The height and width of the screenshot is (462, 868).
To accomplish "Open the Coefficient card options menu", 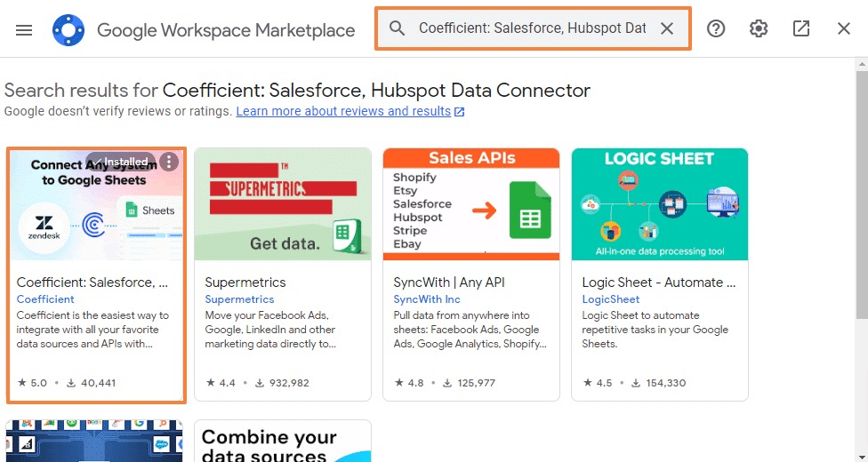I will pyautogui.click(x=169, y=162).
